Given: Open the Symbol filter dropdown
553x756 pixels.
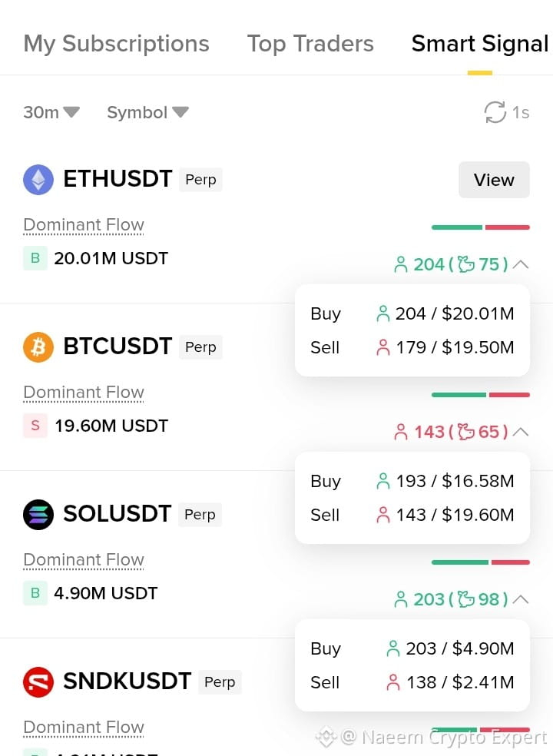Looking at the screenshot, I should click(147, 112).
